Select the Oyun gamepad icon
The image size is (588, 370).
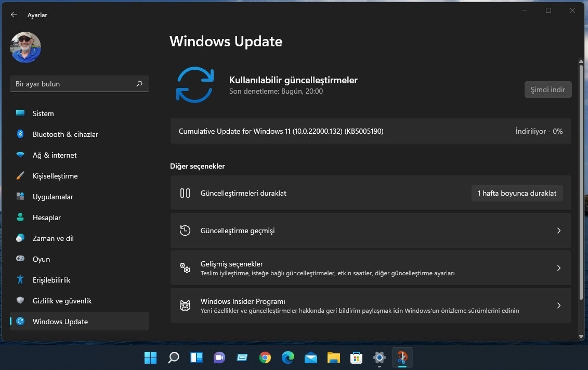(x=20, y=259)
